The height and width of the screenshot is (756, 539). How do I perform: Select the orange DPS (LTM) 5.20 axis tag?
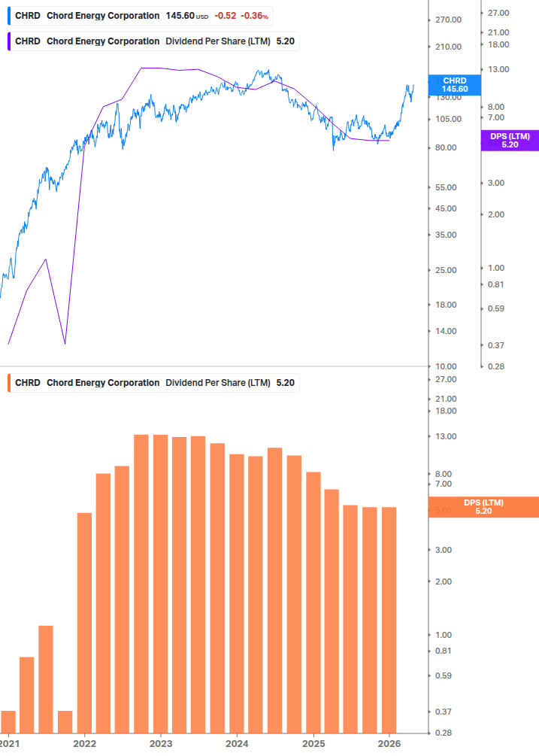[x=483, y=507]
